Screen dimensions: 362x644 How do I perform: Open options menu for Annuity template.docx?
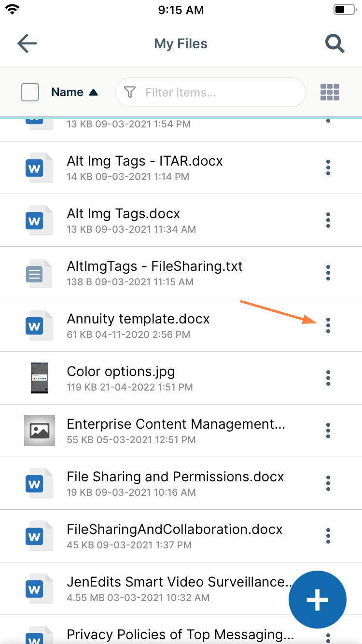point(328,325)
